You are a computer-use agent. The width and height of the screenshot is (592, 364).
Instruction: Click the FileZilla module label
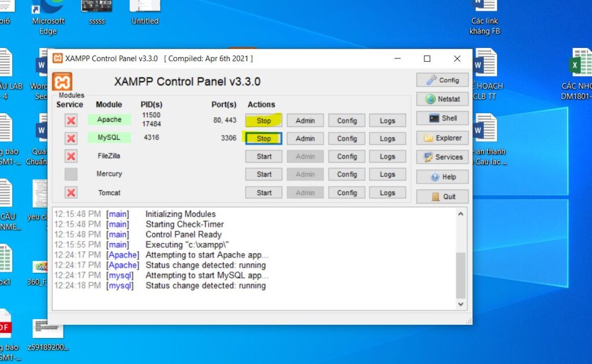[109, 156]
